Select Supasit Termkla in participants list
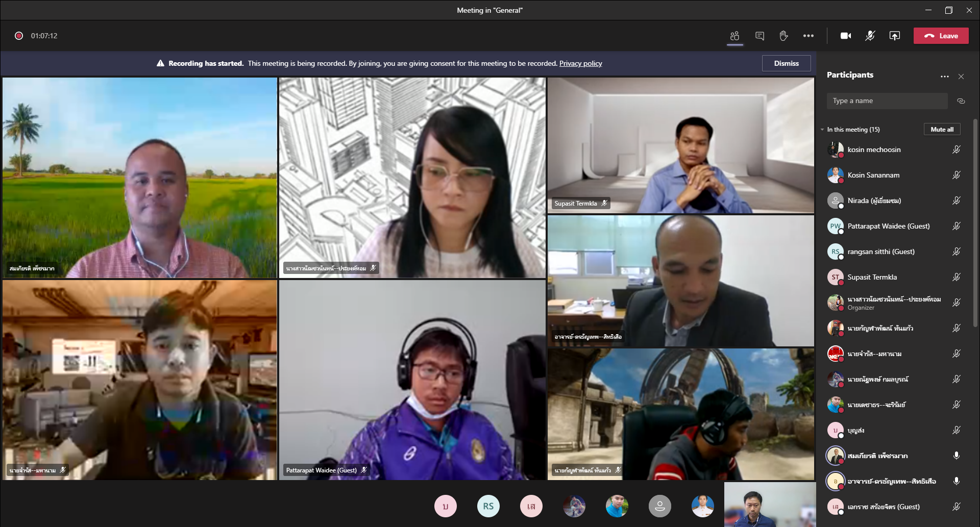Image resolution: width=980 pixels, height=527 pixels. point(872,277)
